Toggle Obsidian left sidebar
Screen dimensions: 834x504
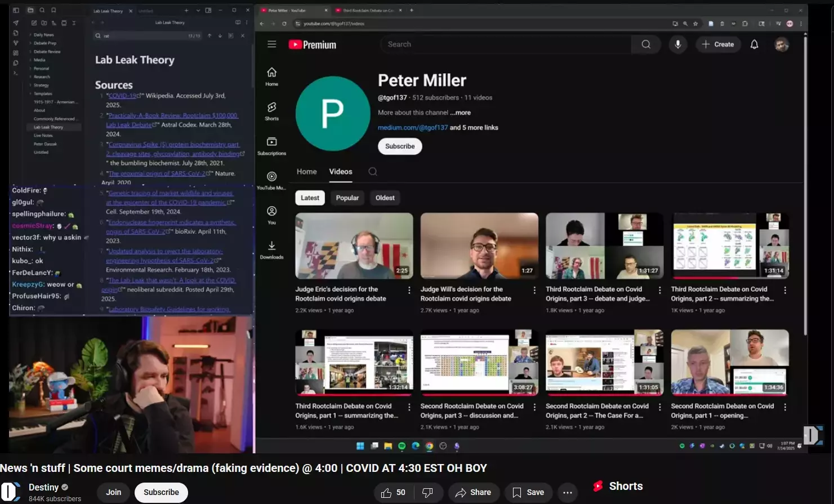click(x=16, y=10)
